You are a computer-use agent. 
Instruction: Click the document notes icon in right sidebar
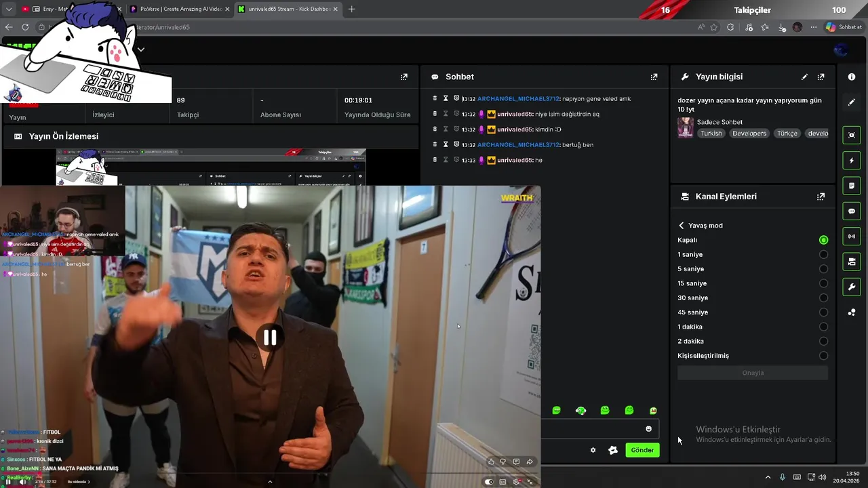click(x=852, y=186)
